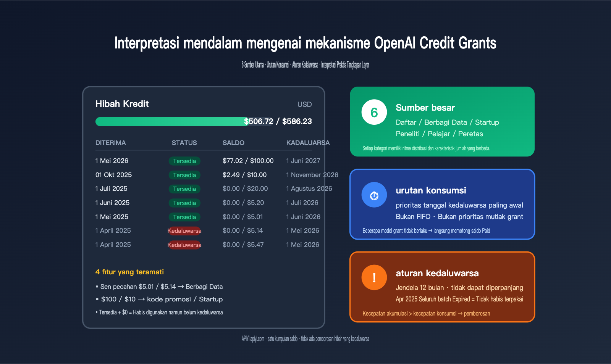Click expiry date 1 Juni 2027

click(304, 161)
